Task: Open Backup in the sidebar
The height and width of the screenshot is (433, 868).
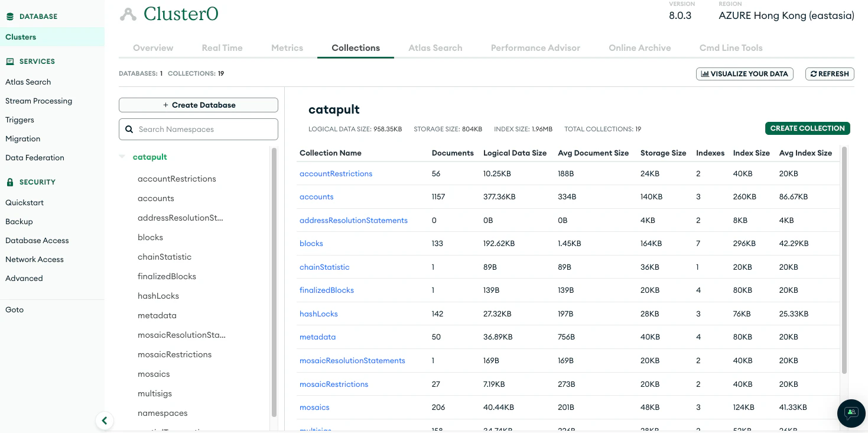Action: point(19,222)
